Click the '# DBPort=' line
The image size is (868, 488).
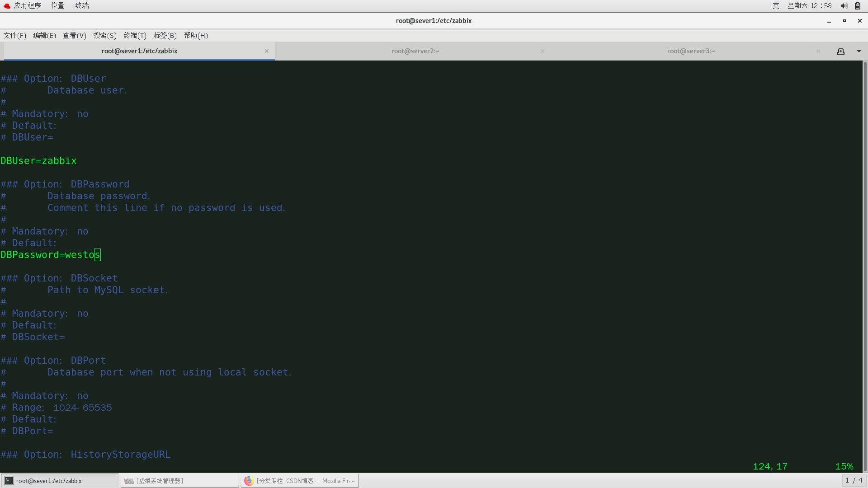click(27, 431)
